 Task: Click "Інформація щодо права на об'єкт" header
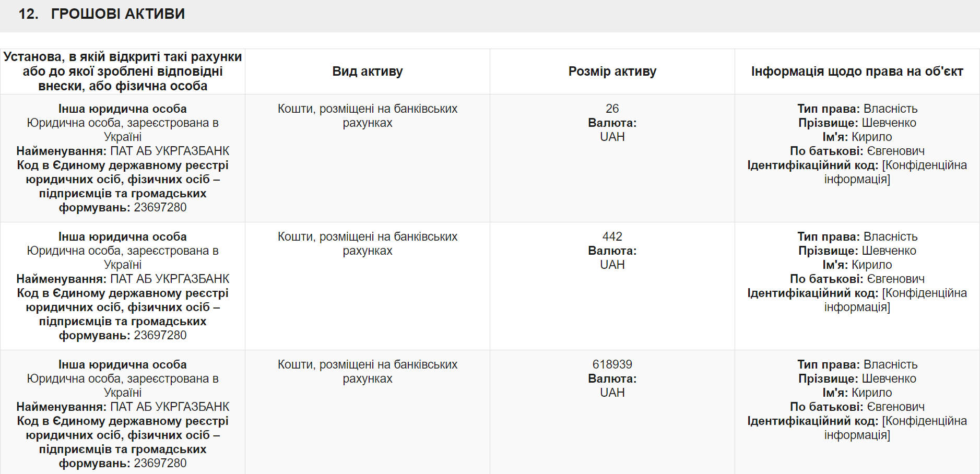click(857, 72)
